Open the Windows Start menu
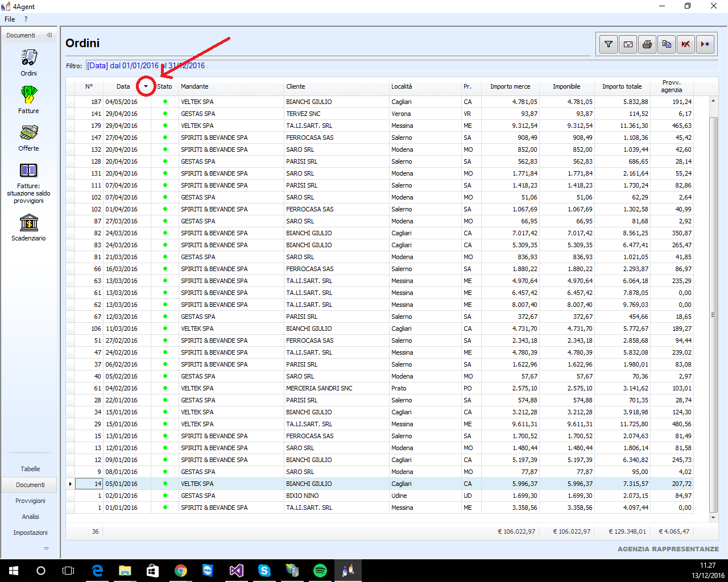This screenshot has width=728, height=582. (x=14, y=571)
